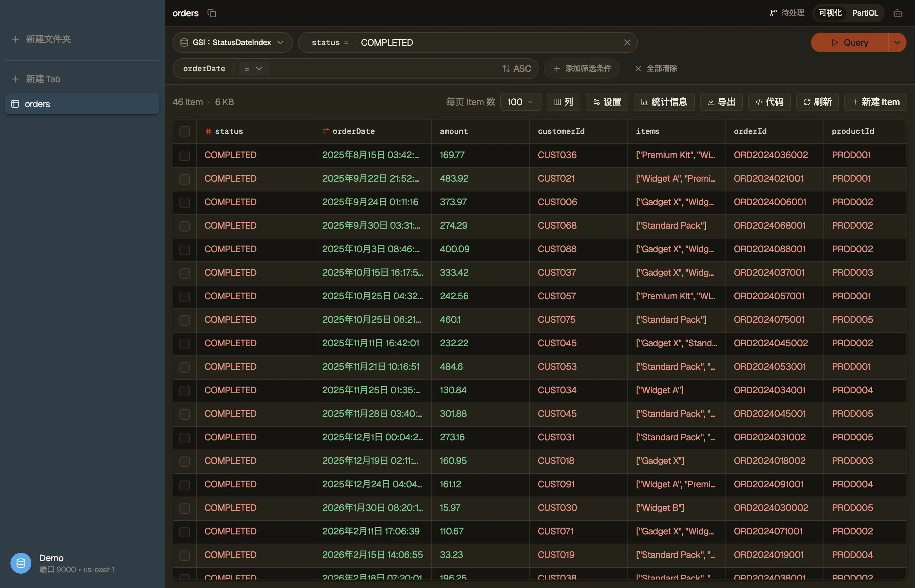915x588 pixels.
Task: Select the orders tab in sidebar
Action: click(x=82, y=104)
